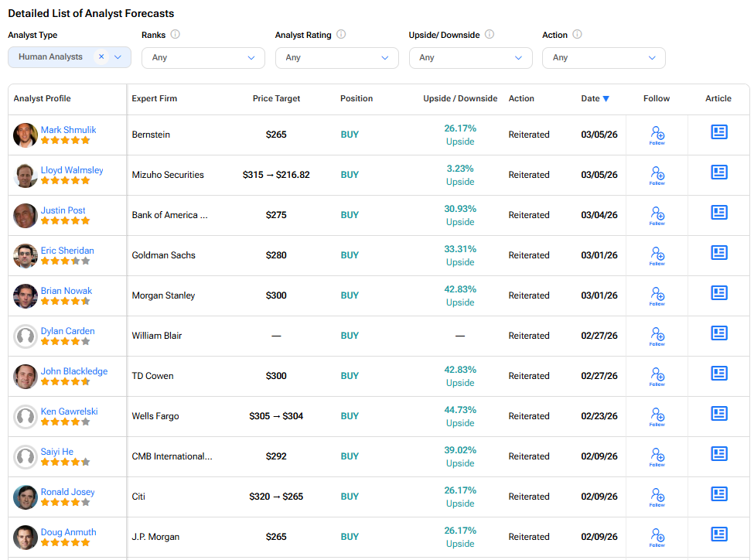Open the article icon on the Bernstein row
Screen dimensions: 754x560
[x=718, y=131]
